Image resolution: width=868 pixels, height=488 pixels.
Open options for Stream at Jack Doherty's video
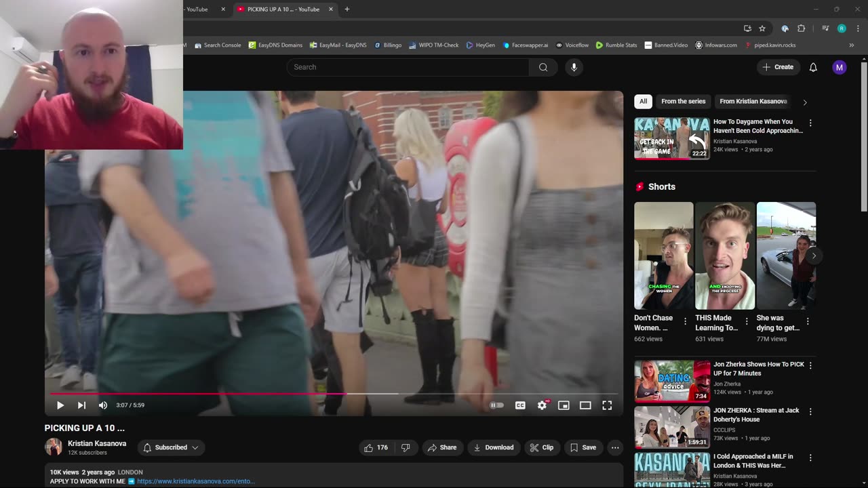pyautogui.click(x=810, y=411)
